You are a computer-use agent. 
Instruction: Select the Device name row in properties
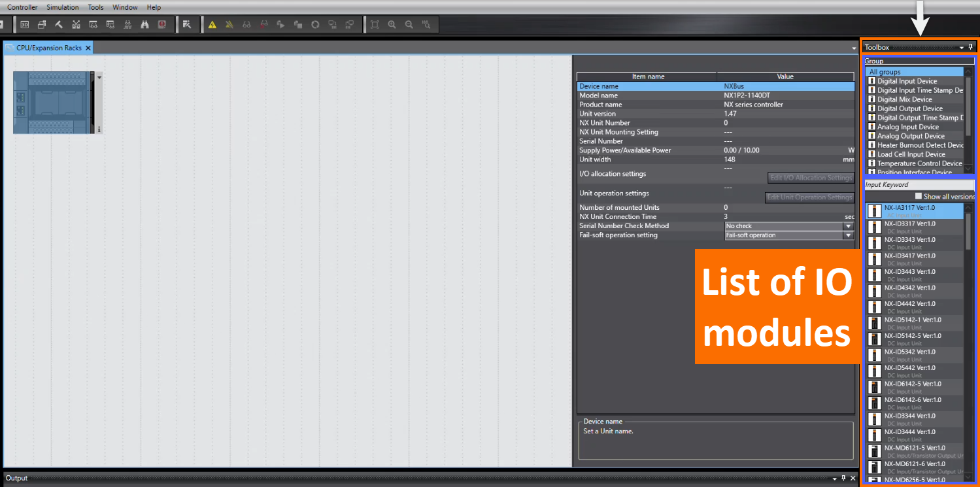point(715,86)
